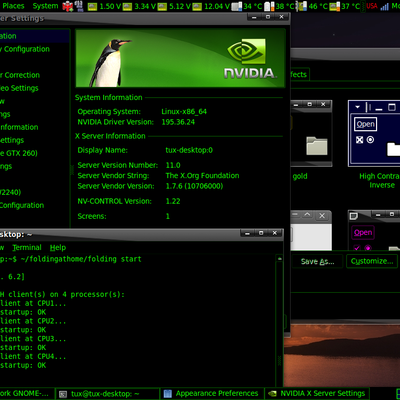Click the display name tux-desktop:0
Image resolution: width=400 pixels, height=400 pixels.
click(x=189, y=150)
